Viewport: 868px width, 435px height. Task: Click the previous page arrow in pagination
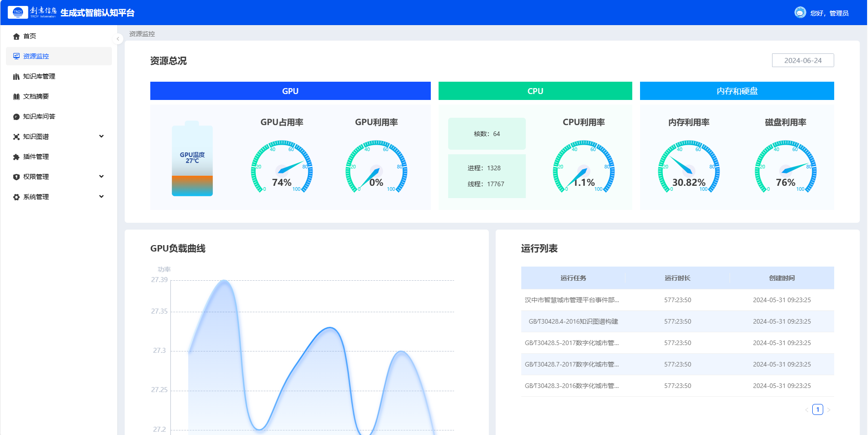[x=807, y=410]
